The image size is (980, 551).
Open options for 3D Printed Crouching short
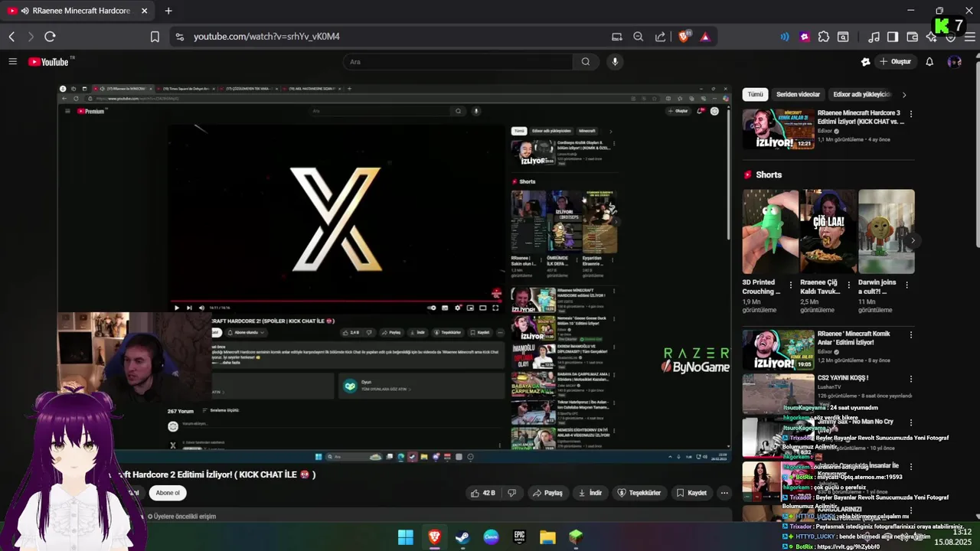coord(789,285)
